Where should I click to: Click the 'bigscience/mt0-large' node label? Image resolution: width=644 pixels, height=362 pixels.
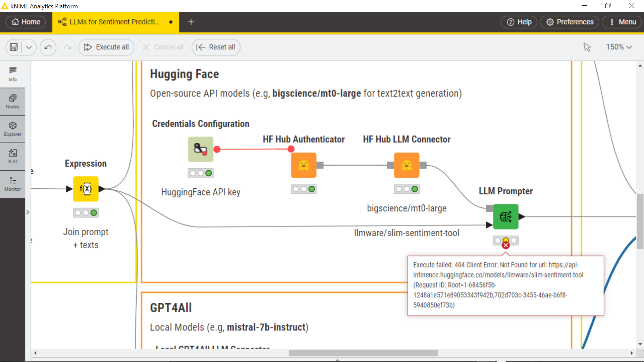pos(407,208)
